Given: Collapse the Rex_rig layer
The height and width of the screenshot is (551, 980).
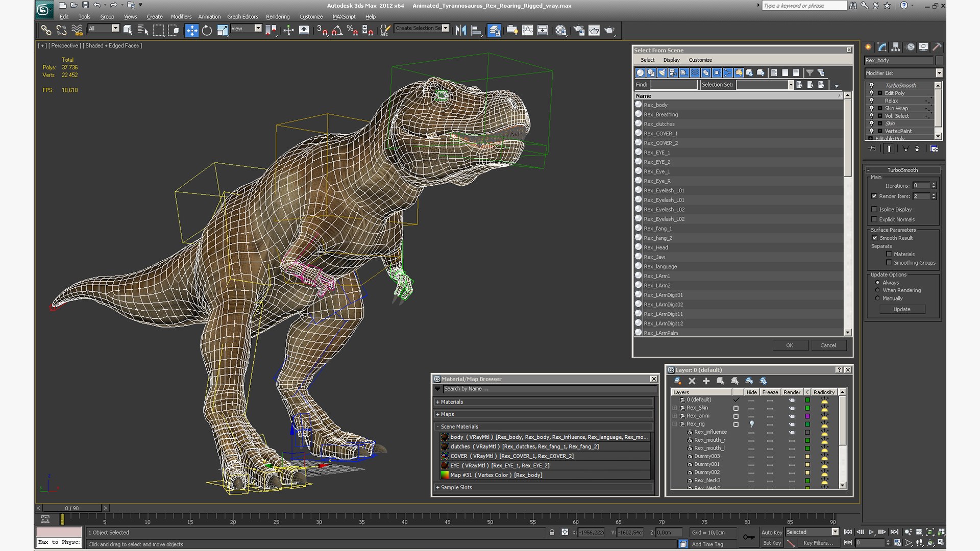Looking at the screenshot, I should (x=675, y=424).
